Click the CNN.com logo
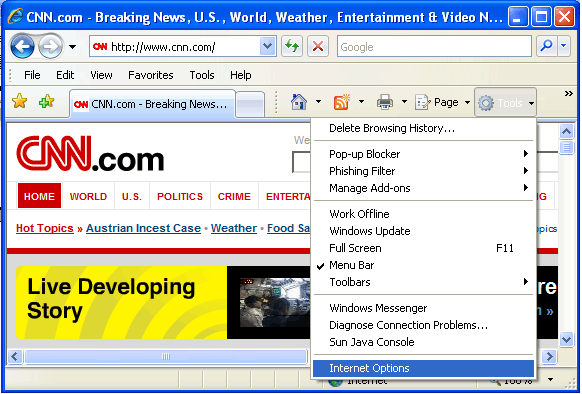 (x=90, y=154)
